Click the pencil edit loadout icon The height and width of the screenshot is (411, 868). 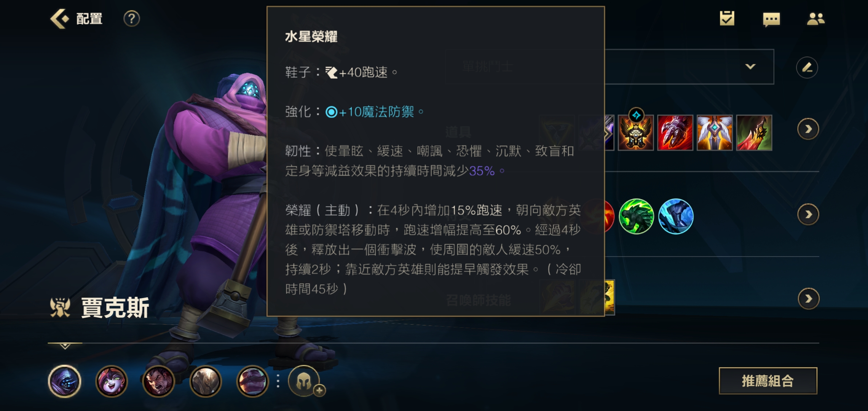[807, 68]
